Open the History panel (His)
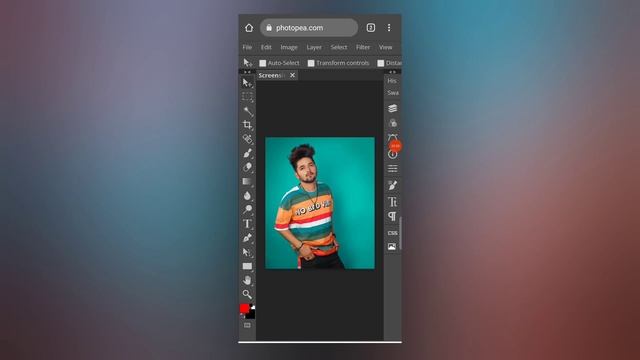This screenshot has height=360, width=640. pyautogui.click(x=392, y=81)
